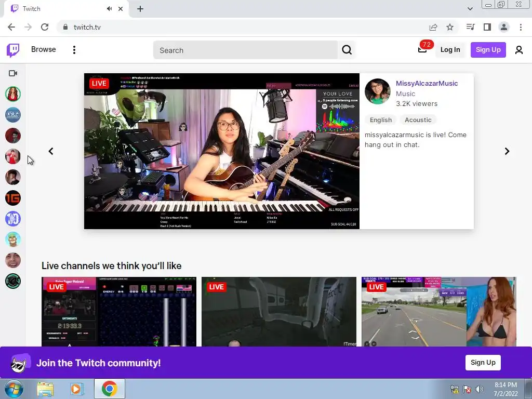Open the first sidebar channel with red-haired avatar
532x399 pixels.
pos(13,94)
